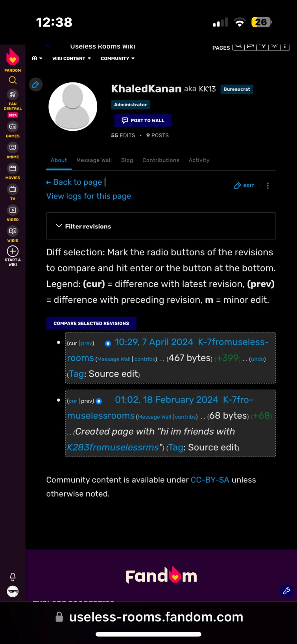Switch to the Contributions tab
Screen dimensions: 297x644
(160, 160)
